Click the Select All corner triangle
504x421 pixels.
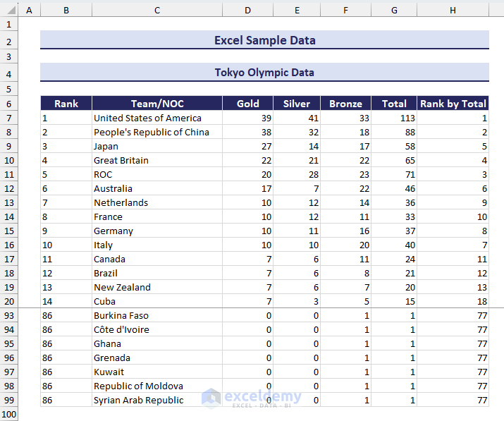pyautogui.click(x=8, y=10)
